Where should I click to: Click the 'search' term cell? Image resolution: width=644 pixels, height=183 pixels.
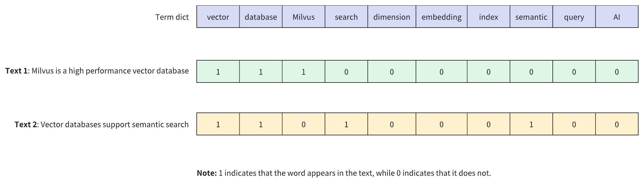pyautogui.click(x=346, y=17)
